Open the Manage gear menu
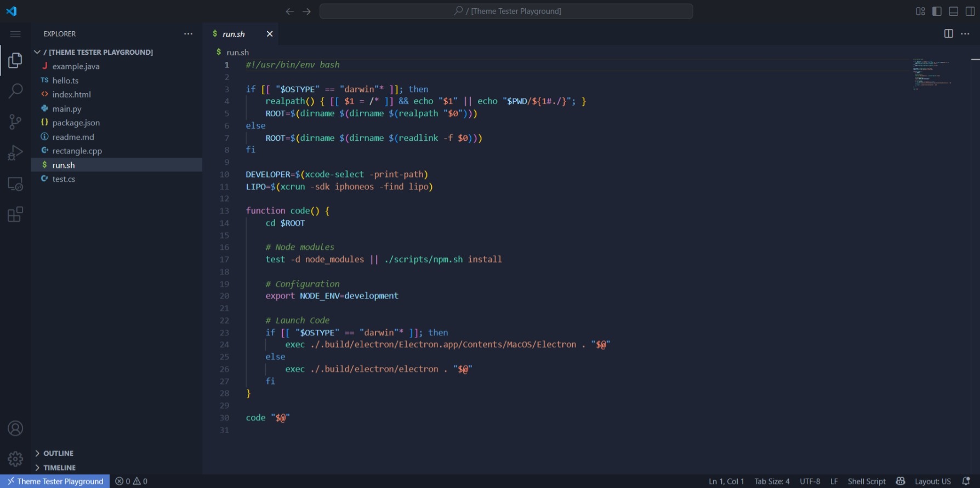The height and width of the screenshot is (488, 980). click(x=15, y=458)
